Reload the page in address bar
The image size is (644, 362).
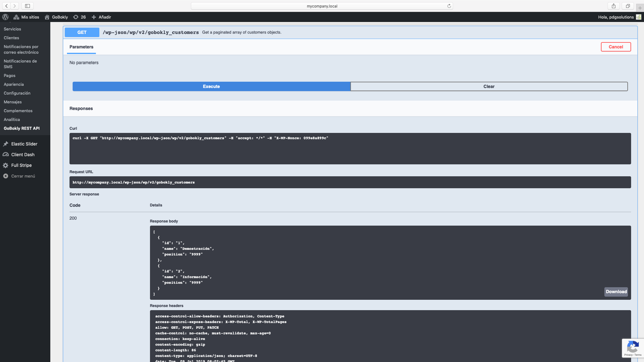(x=449, y=6)
